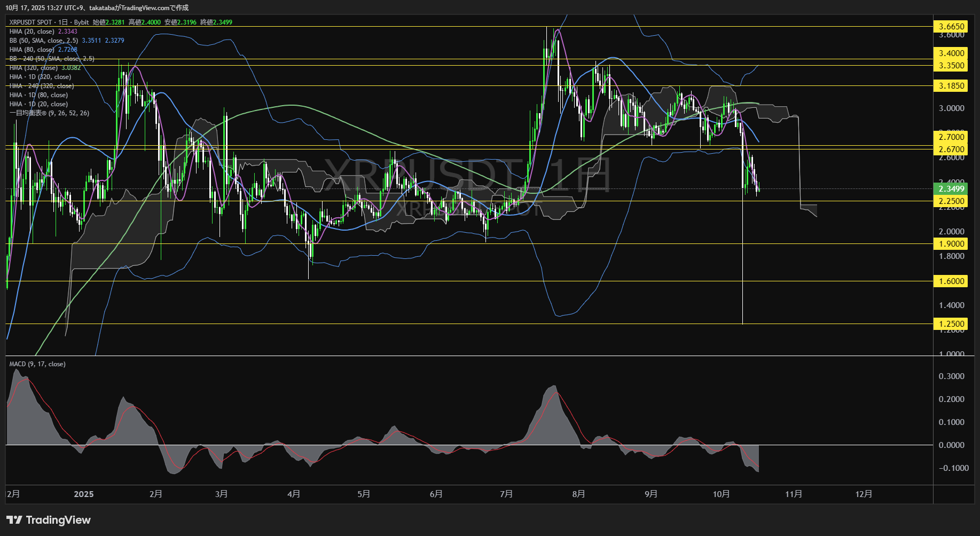This screenshot has width=980, height=536.
Task: Select the 1.6000 yellow price label
Action: point(951,281)
